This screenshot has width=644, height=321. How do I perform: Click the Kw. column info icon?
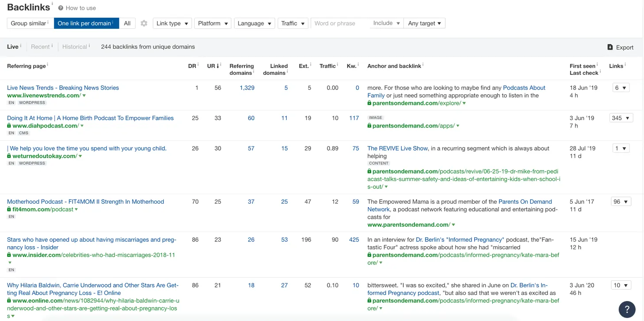pyautogui.click(x=358, y=65)
